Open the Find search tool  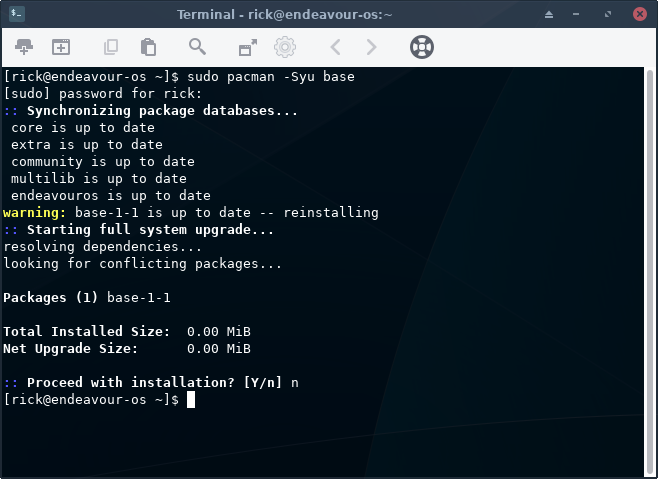pyautogui.click(x=197, y=47)
